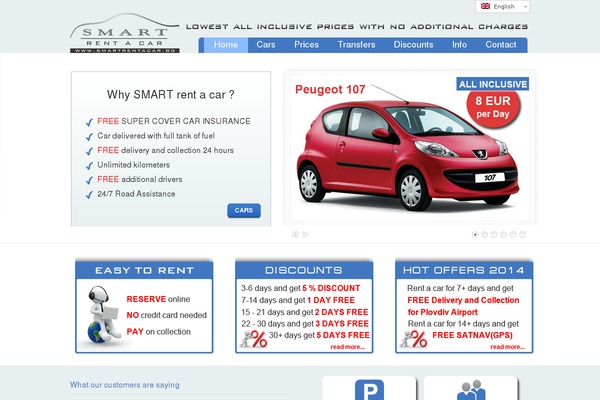This screenshot has height=400, width=600.
Task: Select the third slideshow dot
Action: tap(494, 234)
